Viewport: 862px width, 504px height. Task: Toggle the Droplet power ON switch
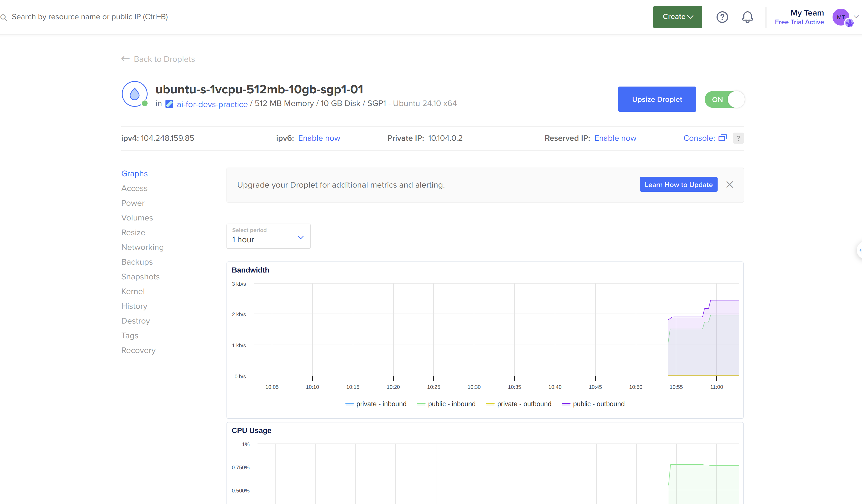pos(724,99)
